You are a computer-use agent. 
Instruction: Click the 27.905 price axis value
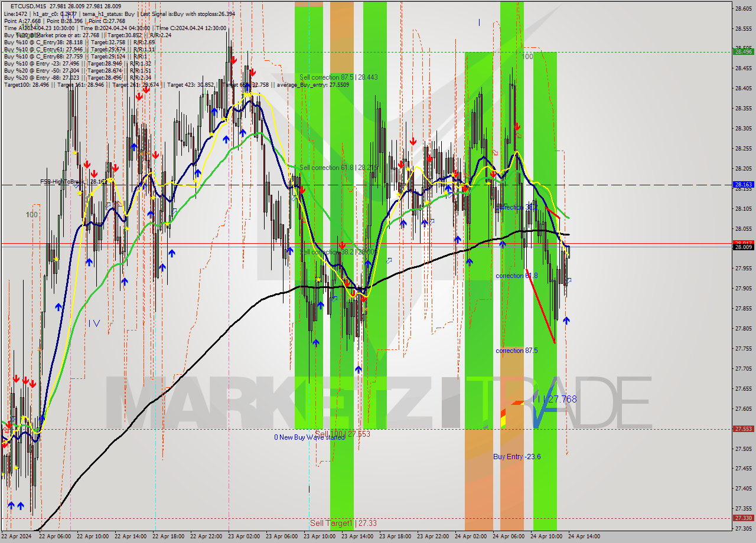pos(743,289)
